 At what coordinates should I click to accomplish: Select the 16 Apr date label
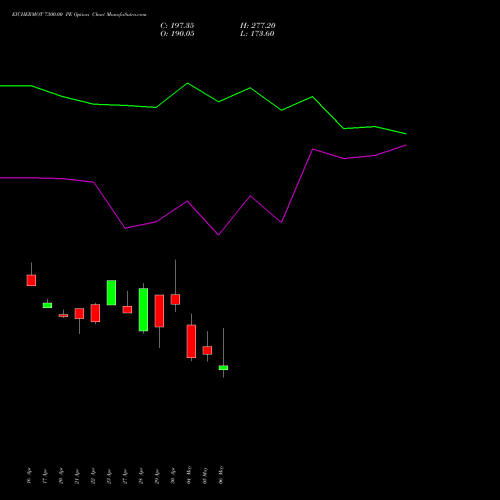tap(29, 475)
